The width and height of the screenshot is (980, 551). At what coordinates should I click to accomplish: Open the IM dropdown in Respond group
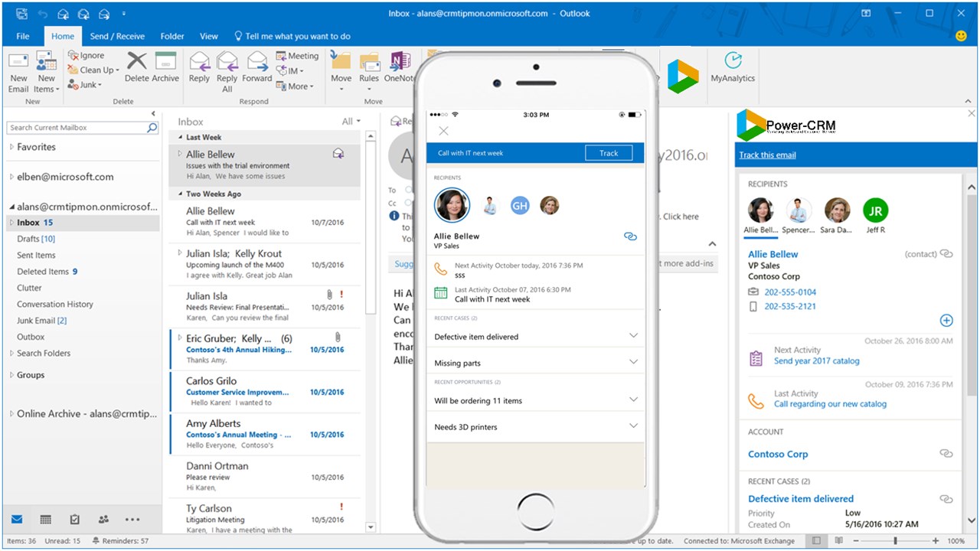tap(291, 71)
